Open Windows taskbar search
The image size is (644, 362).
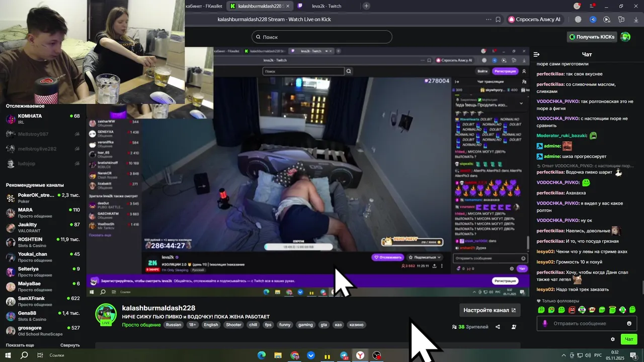pyautogui.click(x=24, y=355)
